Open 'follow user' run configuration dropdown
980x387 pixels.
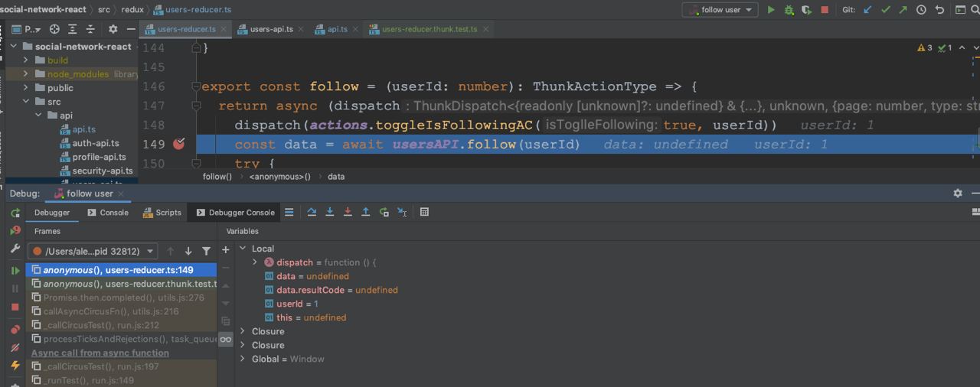[720, 10]
